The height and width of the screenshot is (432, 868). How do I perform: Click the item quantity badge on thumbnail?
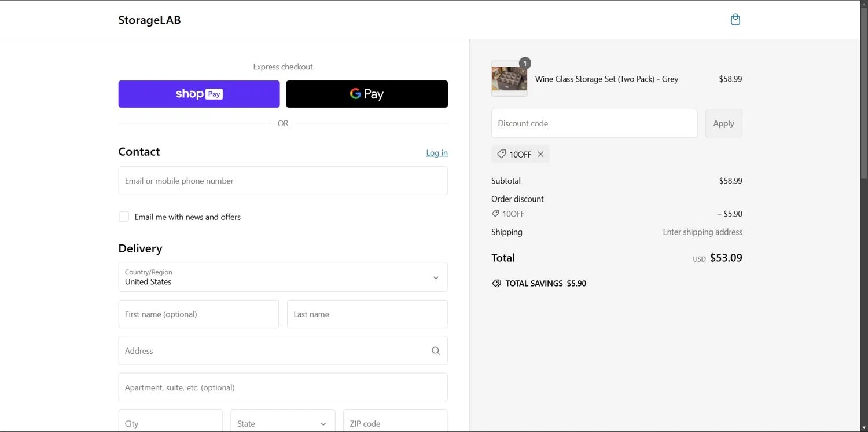coord(525,63)
